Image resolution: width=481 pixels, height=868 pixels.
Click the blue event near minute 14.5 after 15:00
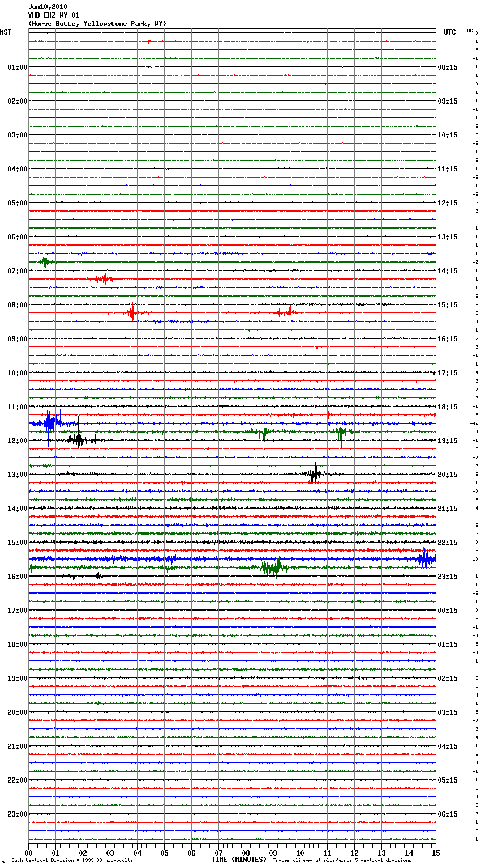tap(424, 558)
